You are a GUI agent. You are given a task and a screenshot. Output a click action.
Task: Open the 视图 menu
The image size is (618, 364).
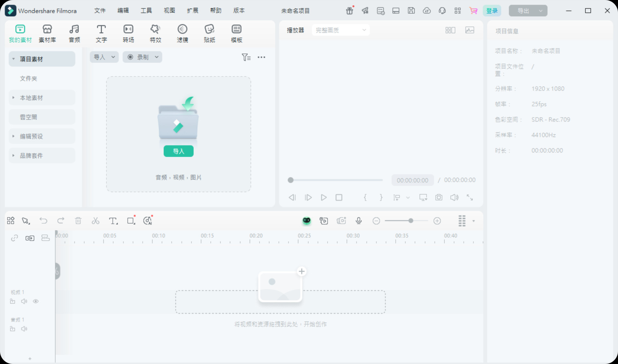point(169,11)
